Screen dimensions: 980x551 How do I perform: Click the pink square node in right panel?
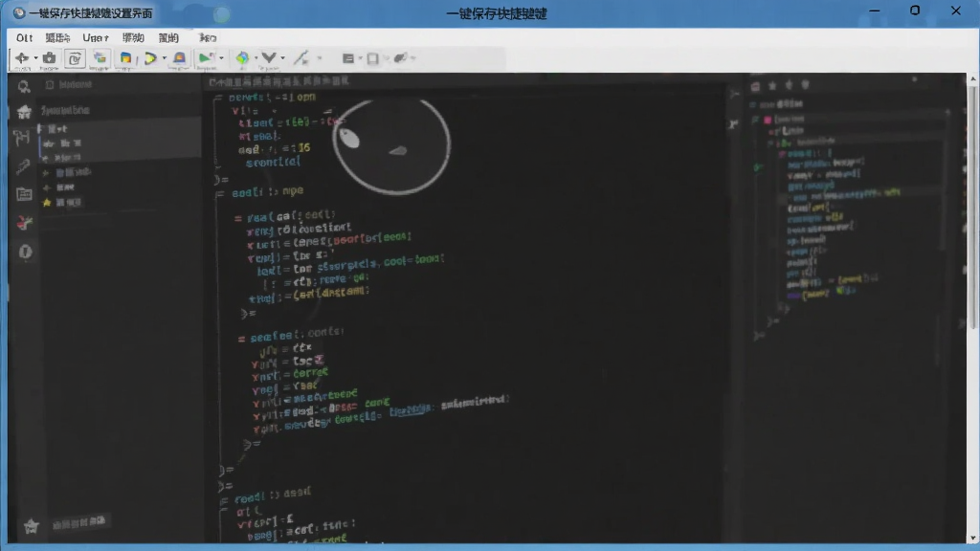pyautogui.click(x=768, y=120)
